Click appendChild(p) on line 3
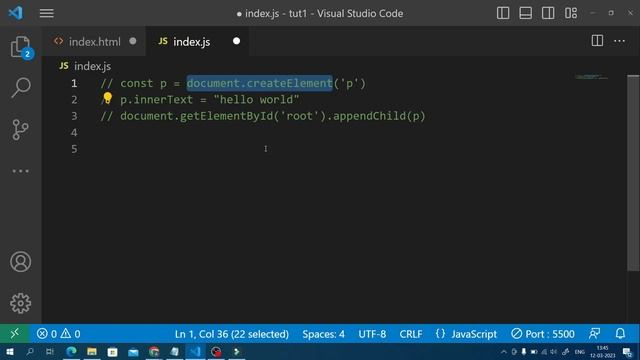Viewport: 640px width, 360px height. point(379,116)
